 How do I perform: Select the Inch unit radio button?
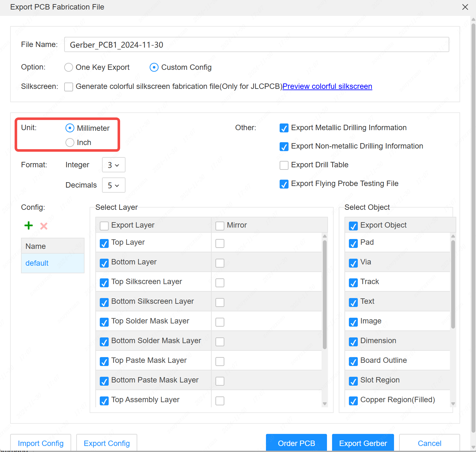click(70, 143)
